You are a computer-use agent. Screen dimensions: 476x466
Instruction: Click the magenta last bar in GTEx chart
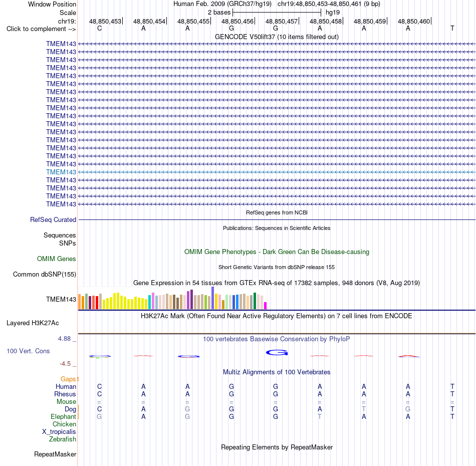point(266,306)
